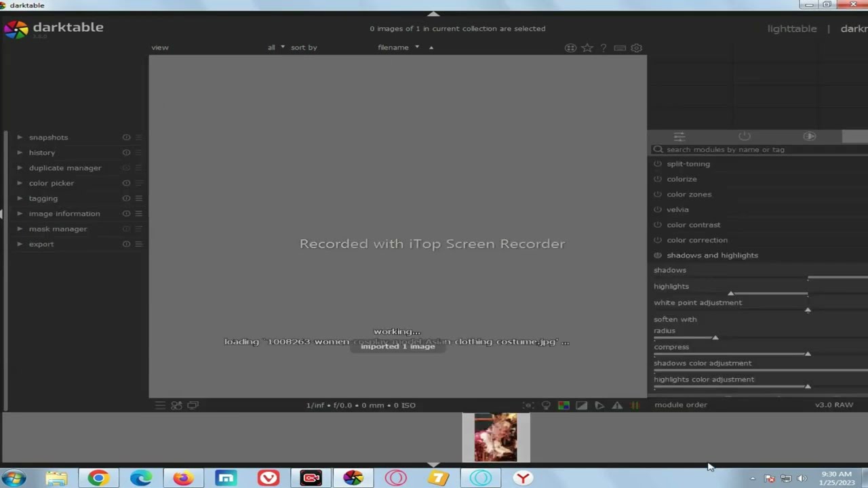Open the color zones module
This screenshot has width=868, height=488.
689,195
